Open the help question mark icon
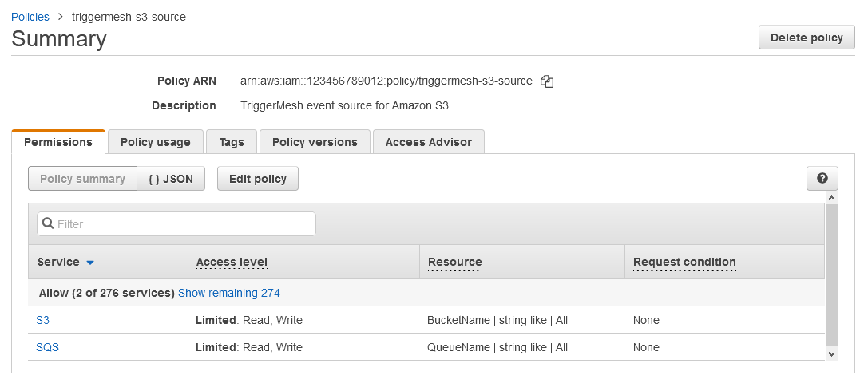Image resolution: width=868 pixels, height=391 pixels. pyautogui.click(x=822, y=178)
